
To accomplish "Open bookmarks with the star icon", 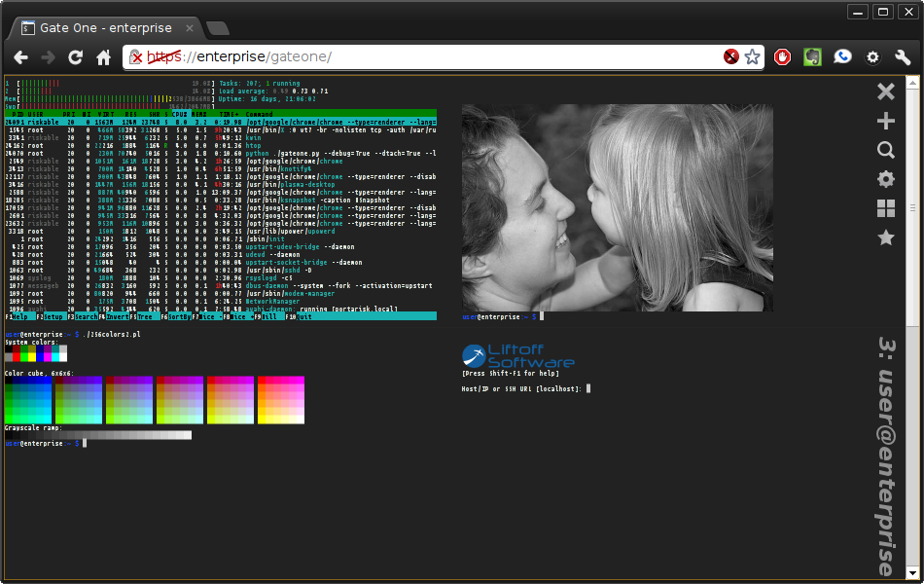I will click(x=886, y=237).
